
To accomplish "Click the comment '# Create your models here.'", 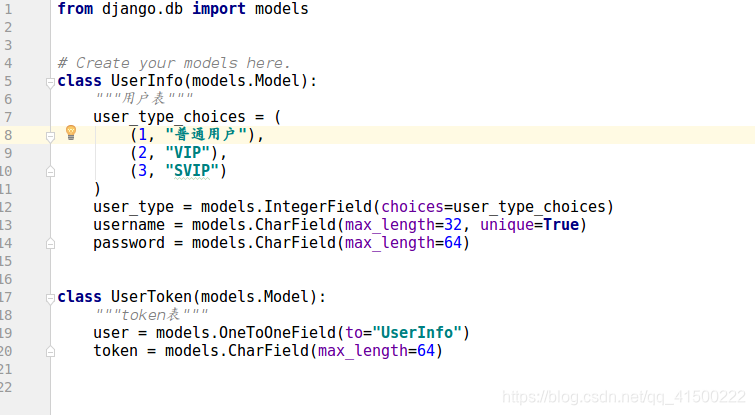I will click(x=174, y=63).
